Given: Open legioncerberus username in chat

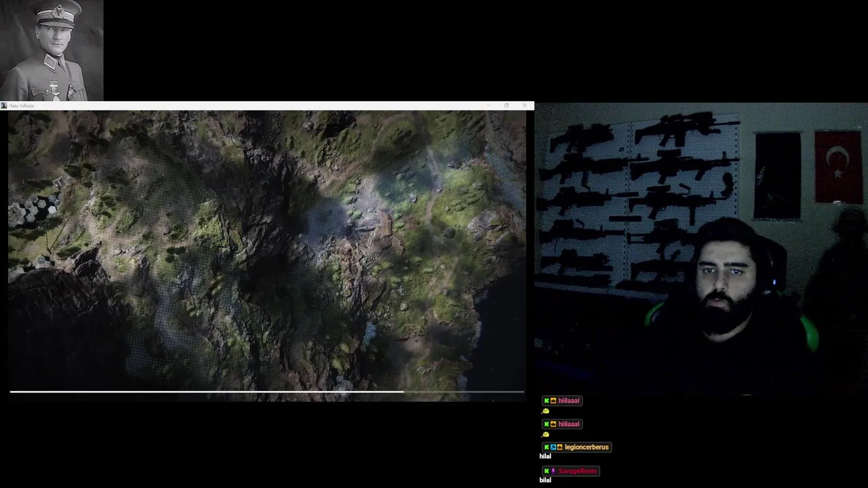Looking at the screenshot, I should 586,447.
